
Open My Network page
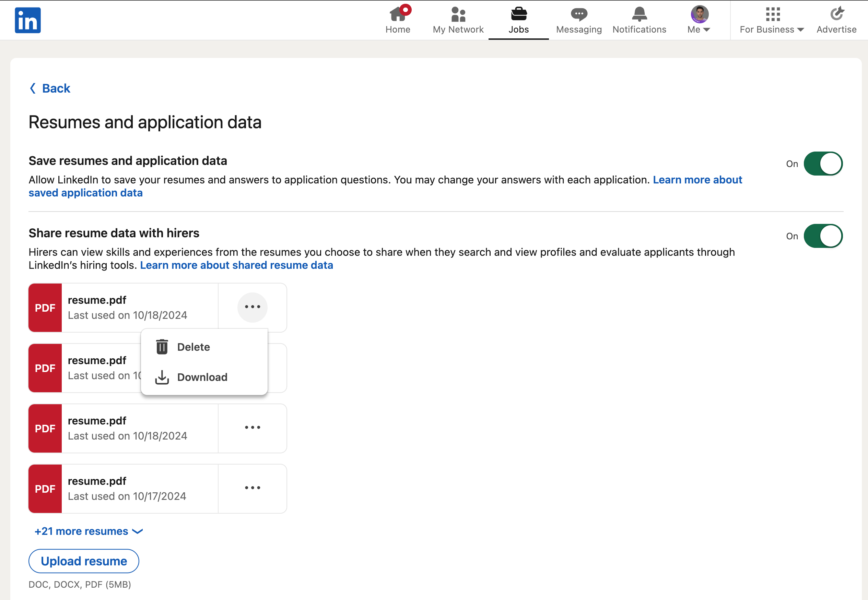(x=458, y=20)
